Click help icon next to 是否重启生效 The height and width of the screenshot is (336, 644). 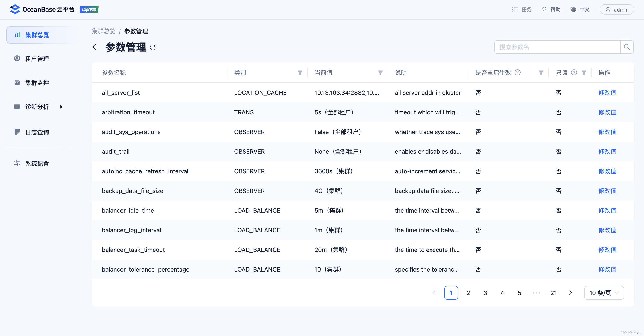(x=518, y=73)
